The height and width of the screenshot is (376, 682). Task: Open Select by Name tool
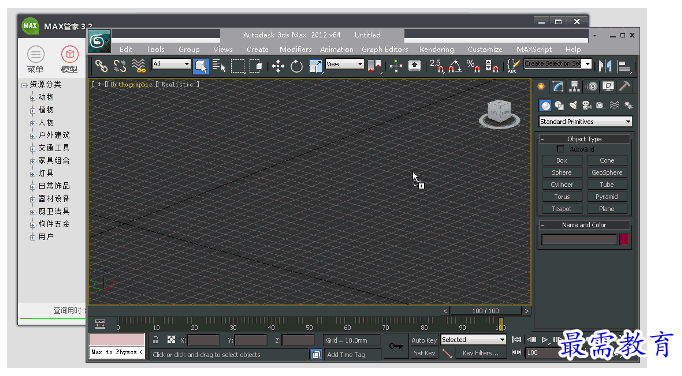pos(219,66)
